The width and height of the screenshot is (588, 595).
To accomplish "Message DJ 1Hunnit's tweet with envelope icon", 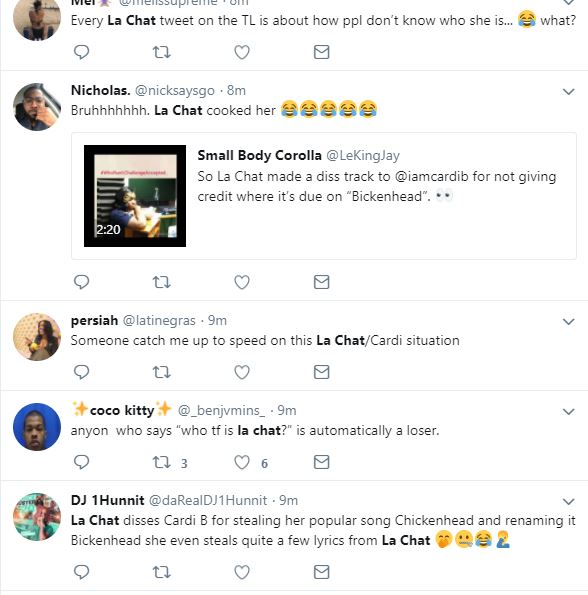I will (321, 572).
